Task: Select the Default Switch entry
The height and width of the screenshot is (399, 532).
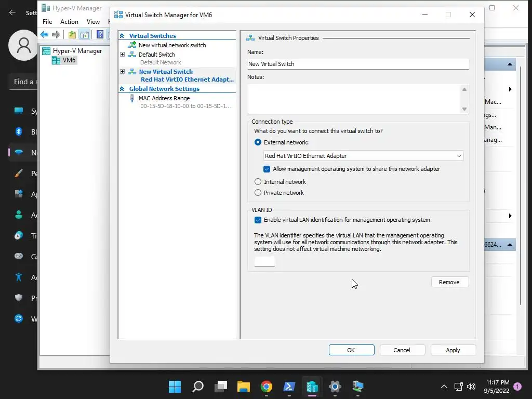Action: pos(156,54)
